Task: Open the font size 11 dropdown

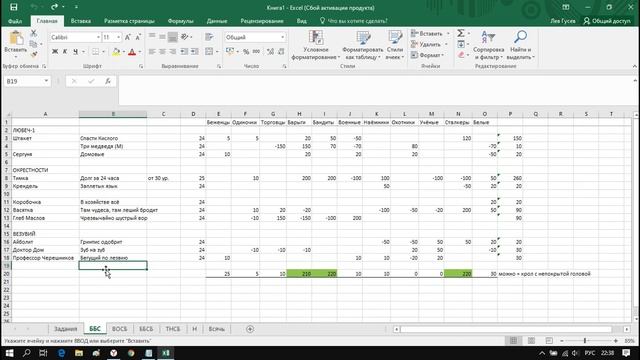Action: [x=118, y=37]
